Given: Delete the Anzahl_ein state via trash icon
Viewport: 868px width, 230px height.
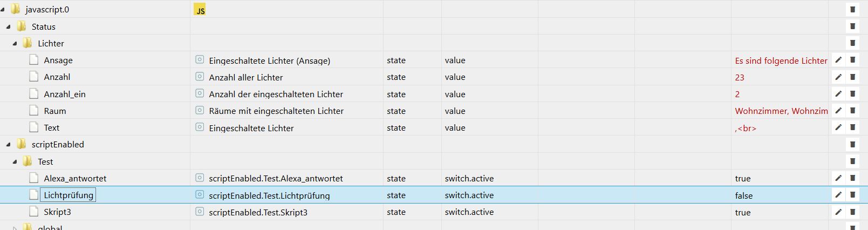Looking at the screenshot, I should tap(852, 94).
